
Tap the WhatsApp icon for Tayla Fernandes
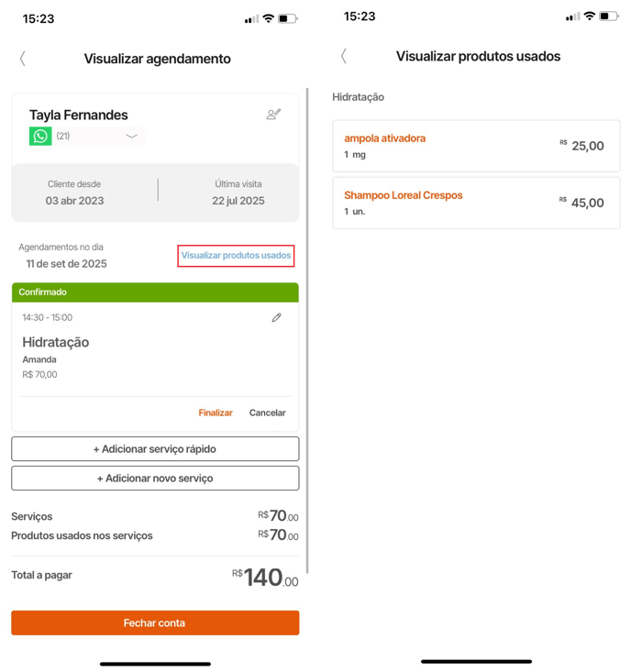click(40, 136)
